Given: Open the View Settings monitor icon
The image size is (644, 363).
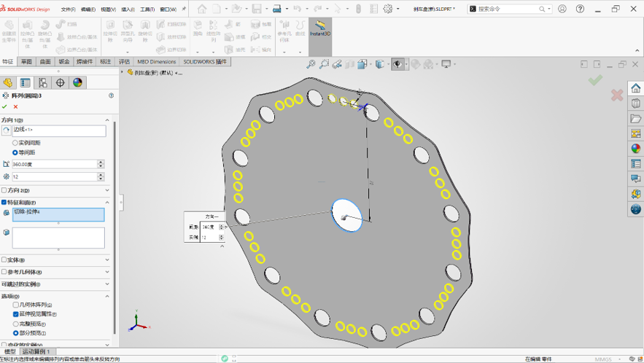Looking at the screenshot, I should [446, 64].
